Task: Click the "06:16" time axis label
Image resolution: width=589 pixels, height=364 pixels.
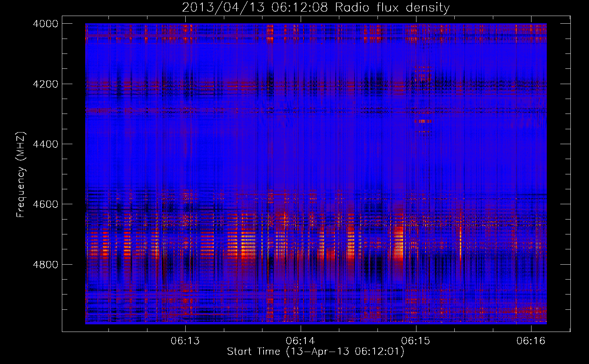Action: click(x=531, y=341)
